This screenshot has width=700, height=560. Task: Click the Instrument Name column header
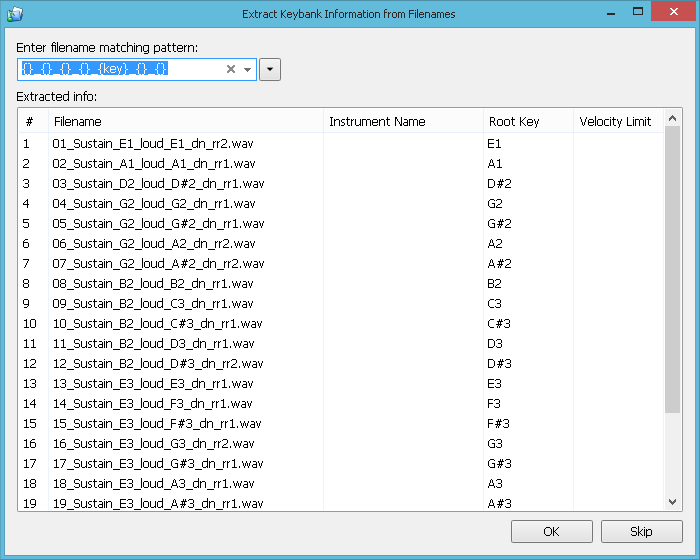pyautogui.click(x=404, y=121)
